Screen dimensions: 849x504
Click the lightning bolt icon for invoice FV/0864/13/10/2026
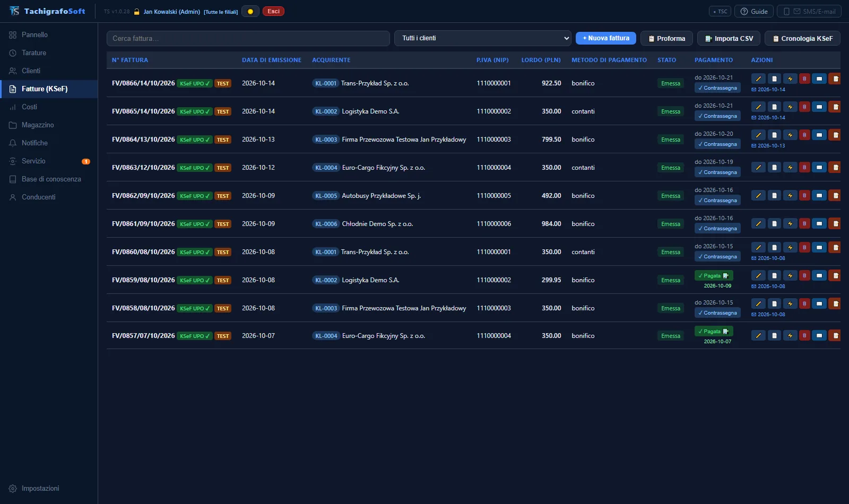(x=790, y=135)
